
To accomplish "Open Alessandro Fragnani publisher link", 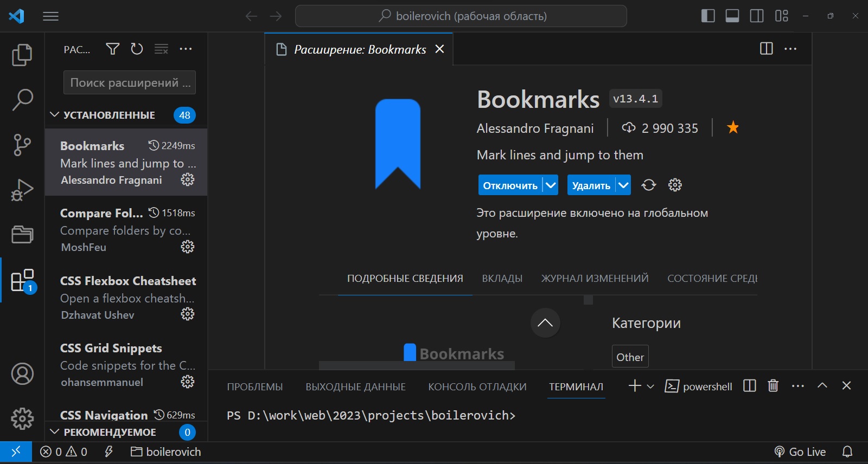I will click(535, 128).
